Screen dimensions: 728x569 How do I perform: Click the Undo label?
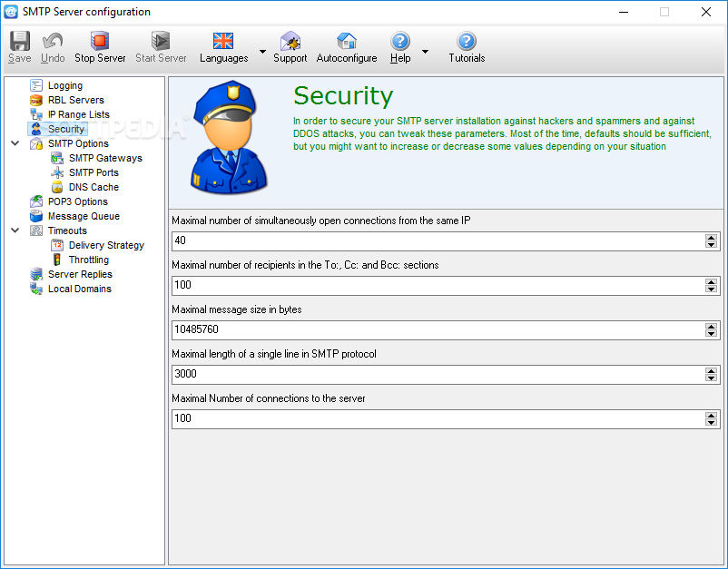53,58
